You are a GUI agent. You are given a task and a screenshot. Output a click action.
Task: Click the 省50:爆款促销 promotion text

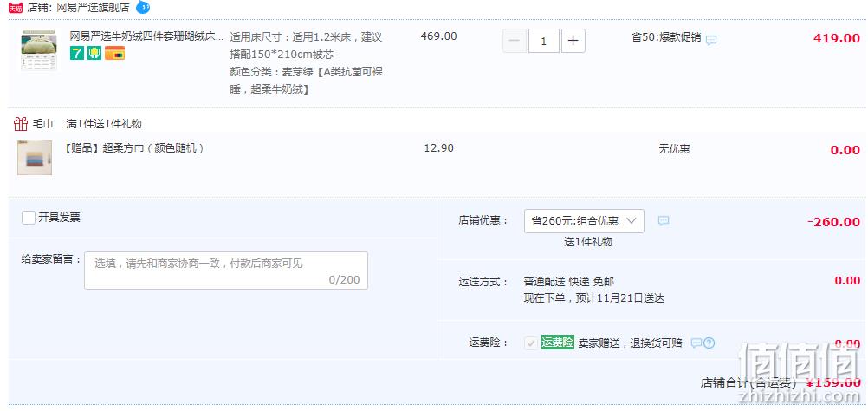[666, 37]
